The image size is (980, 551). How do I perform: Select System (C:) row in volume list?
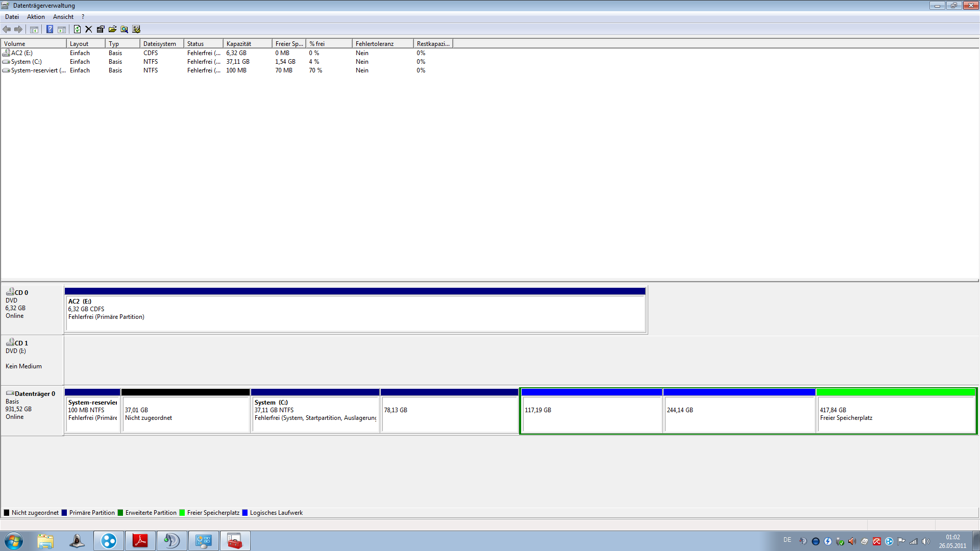pos(27,62)
